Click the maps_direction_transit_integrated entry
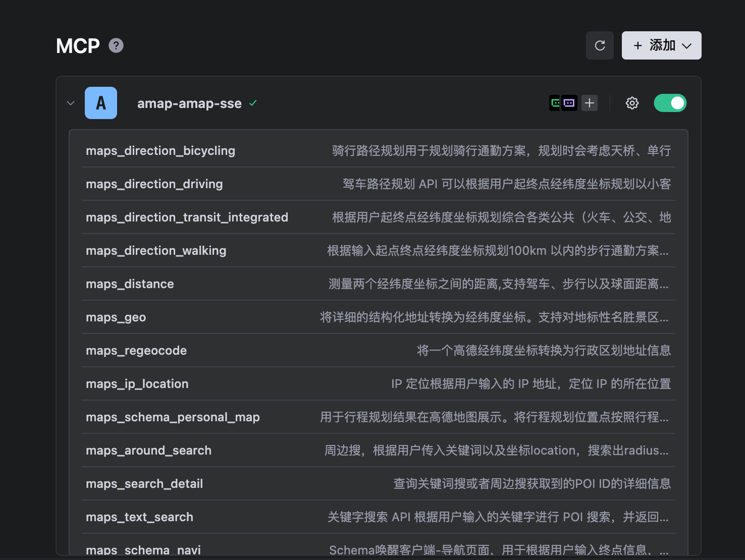The image size is (745, 560). [x=187, y=217]
